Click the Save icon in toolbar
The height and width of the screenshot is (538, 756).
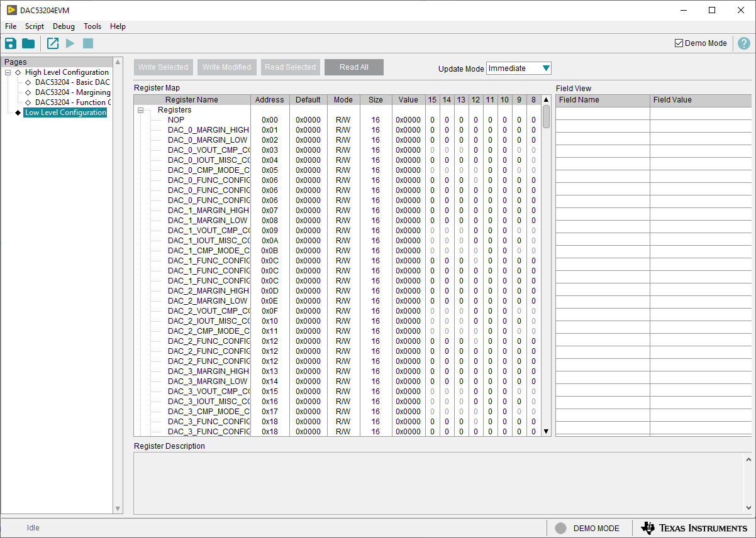(x=11, y=43)
